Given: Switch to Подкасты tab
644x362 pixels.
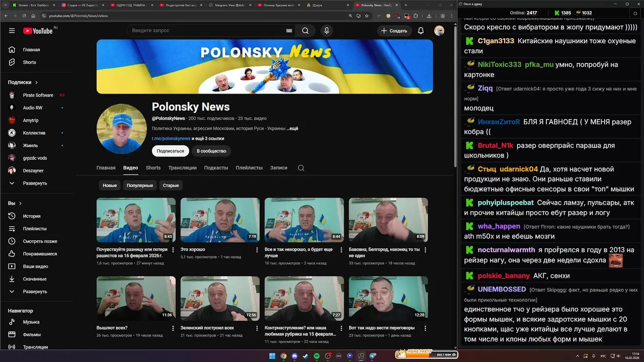Looking at the screenshot, I should (216, 168).
